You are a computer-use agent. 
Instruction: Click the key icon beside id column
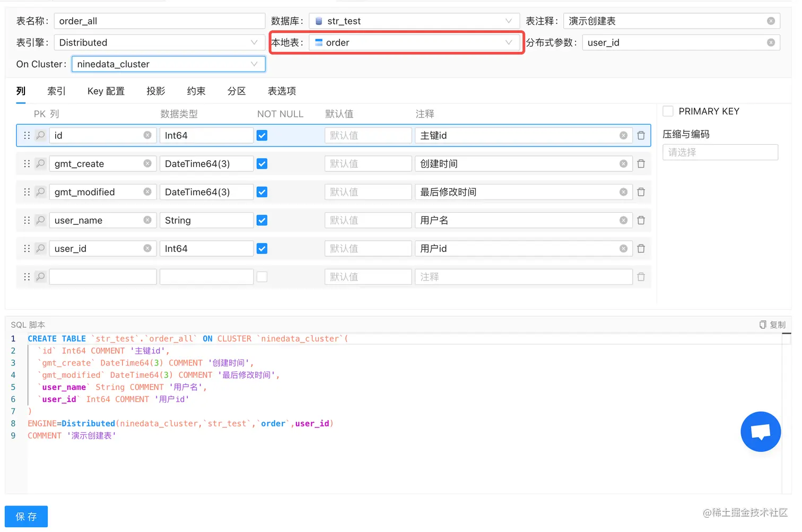40,135
